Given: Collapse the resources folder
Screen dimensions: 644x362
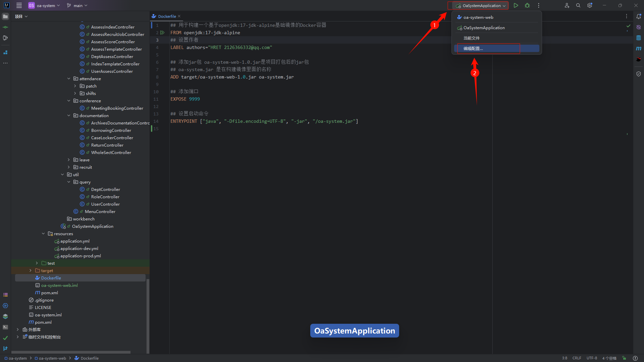Looking at the screenshot, I should pyautogui.click(x=43, y=234).
